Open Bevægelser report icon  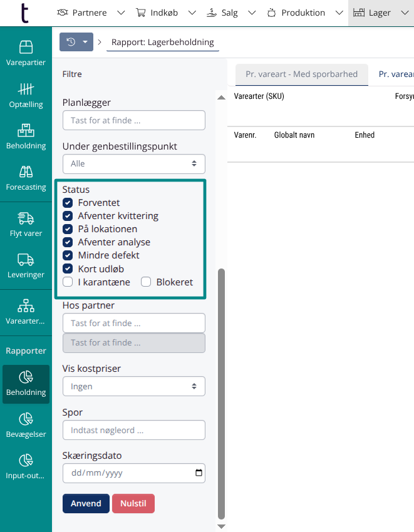click(26, 424)
